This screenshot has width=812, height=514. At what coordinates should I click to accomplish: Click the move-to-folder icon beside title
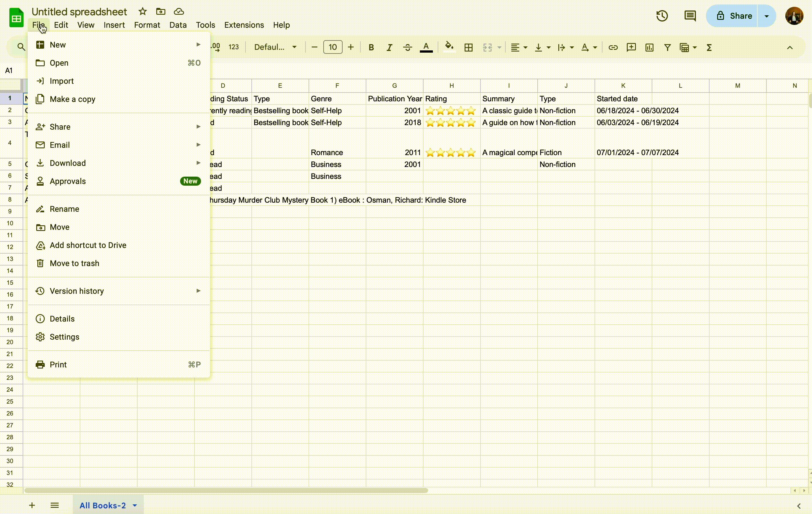(161, 11)
